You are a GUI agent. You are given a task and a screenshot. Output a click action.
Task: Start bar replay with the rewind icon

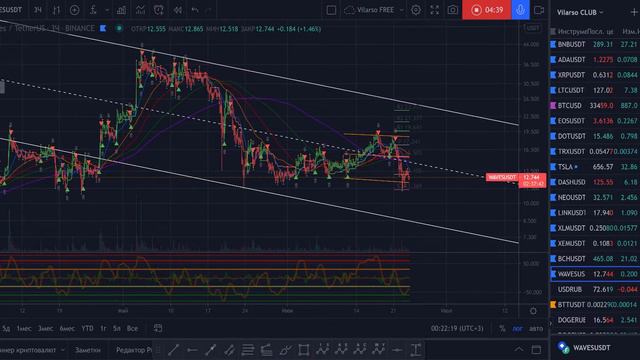click(178, 10)
